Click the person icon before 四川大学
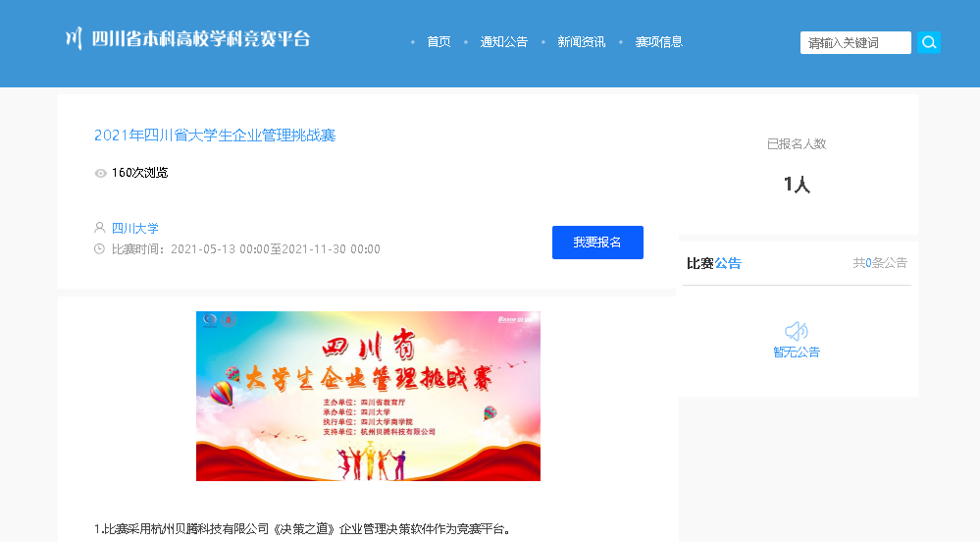Screen dimensions: 980x542 99,227
